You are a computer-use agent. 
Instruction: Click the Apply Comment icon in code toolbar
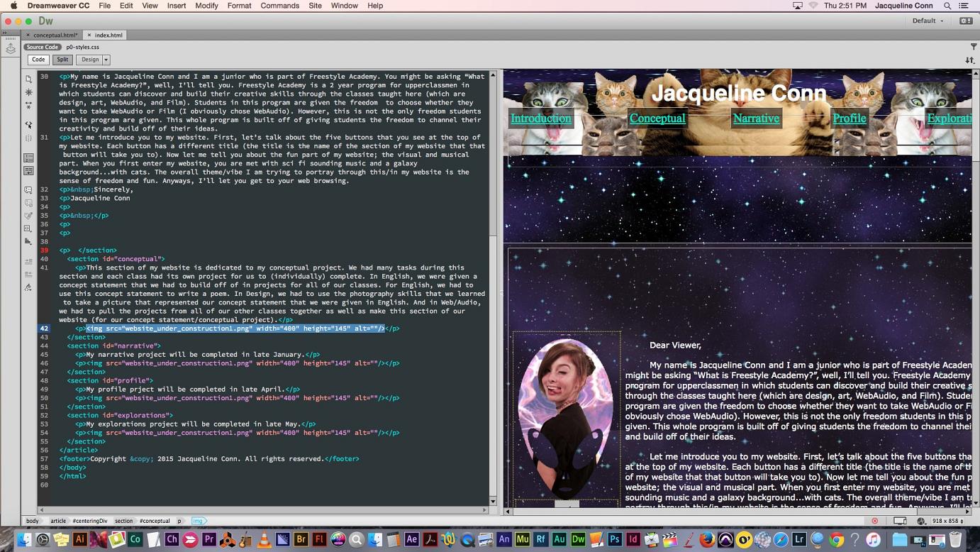28,190
